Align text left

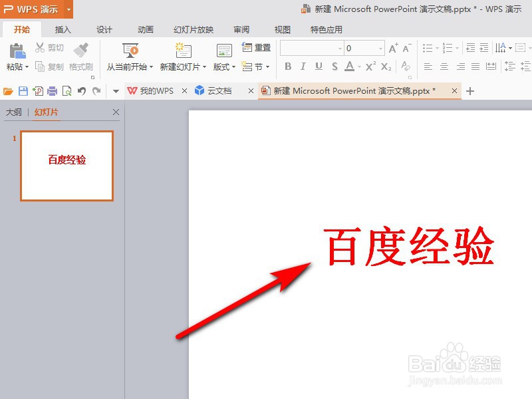pyautogui.click(x=428, y=66)
